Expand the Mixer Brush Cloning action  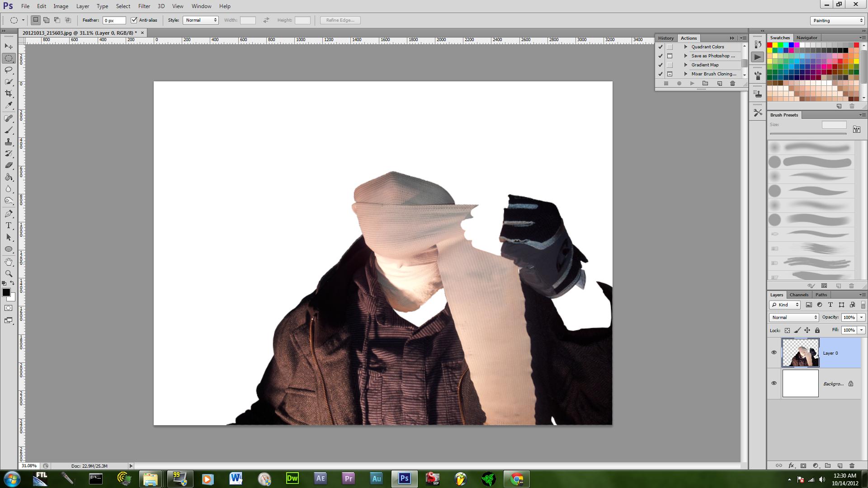click(x=686, y=74)
